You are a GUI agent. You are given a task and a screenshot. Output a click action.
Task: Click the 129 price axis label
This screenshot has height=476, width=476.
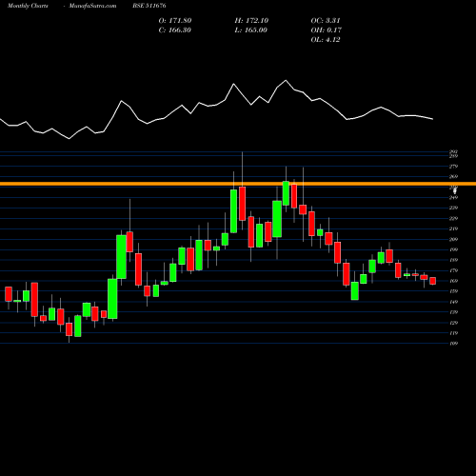pos(454,323)
